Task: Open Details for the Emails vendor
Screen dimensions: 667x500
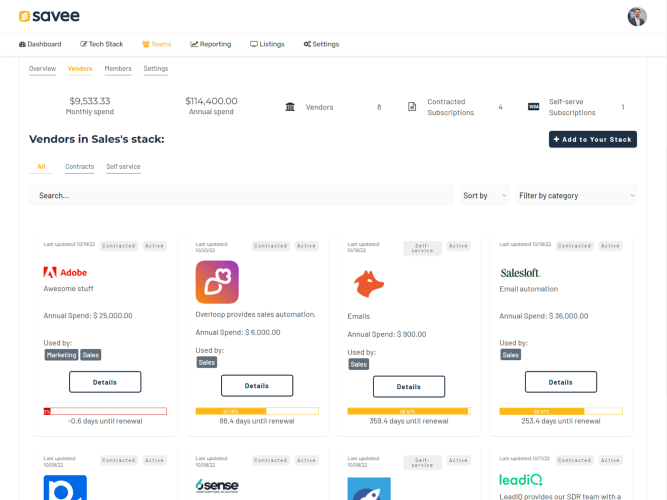Action: [409, 386]
